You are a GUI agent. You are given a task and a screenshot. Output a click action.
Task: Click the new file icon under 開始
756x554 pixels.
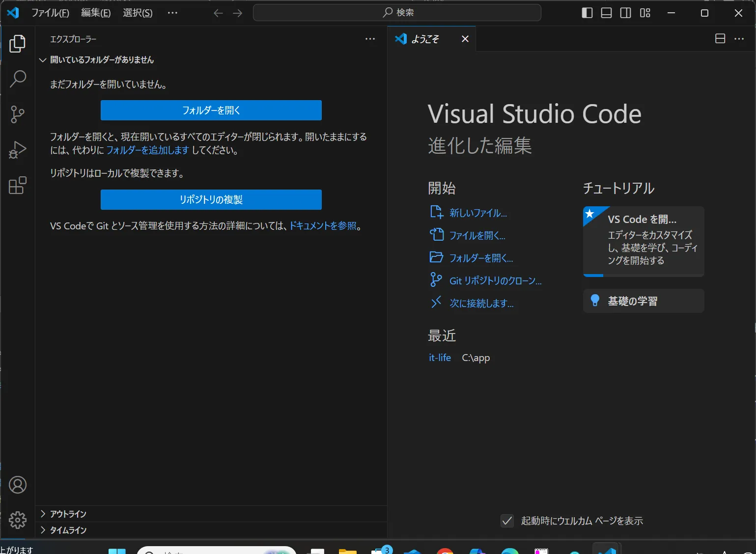pyautogui.click(x=436, y=212)
